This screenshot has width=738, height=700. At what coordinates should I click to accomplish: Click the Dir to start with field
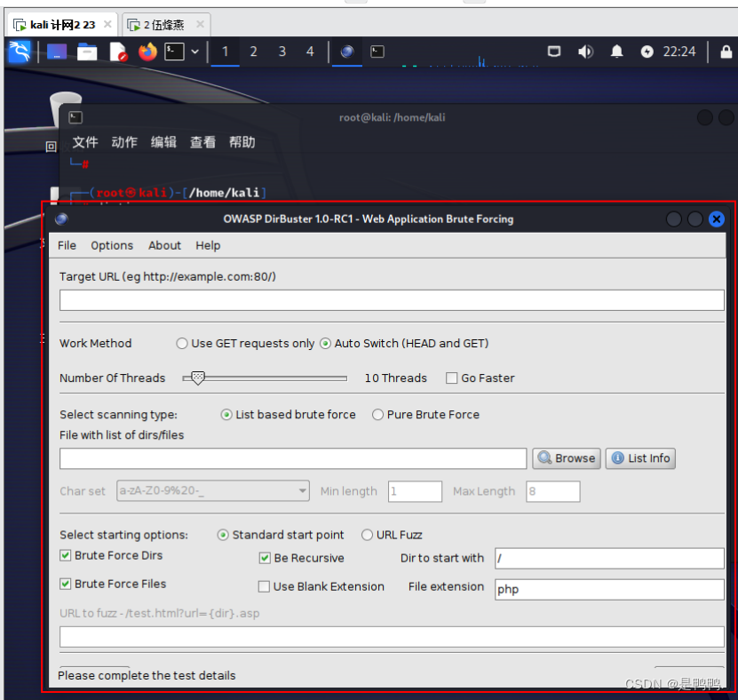pyautogui.click(x=609, y=558)
